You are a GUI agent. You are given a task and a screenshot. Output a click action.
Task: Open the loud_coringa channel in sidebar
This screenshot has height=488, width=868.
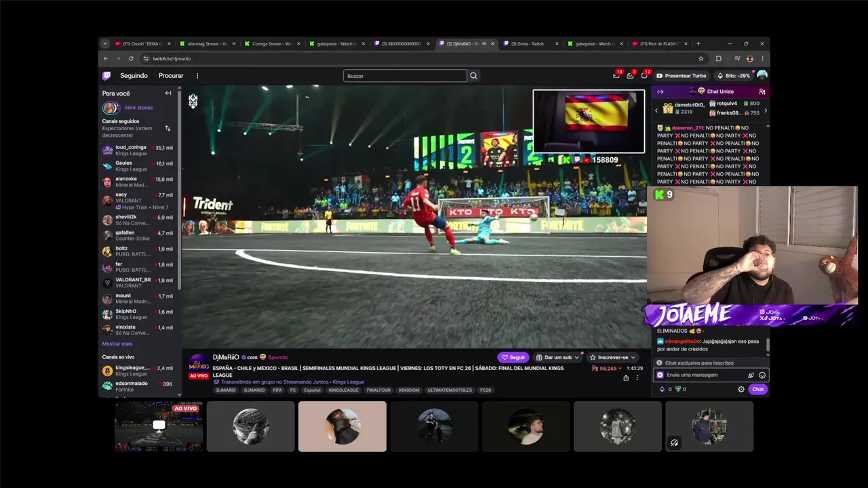pos(138,150)
